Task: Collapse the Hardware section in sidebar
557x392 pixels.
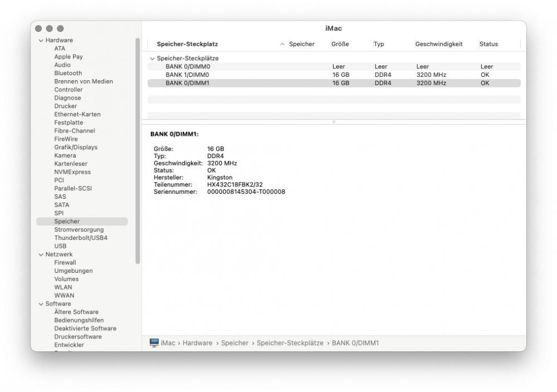Action: pyautogui.click(x=41, y=41)
